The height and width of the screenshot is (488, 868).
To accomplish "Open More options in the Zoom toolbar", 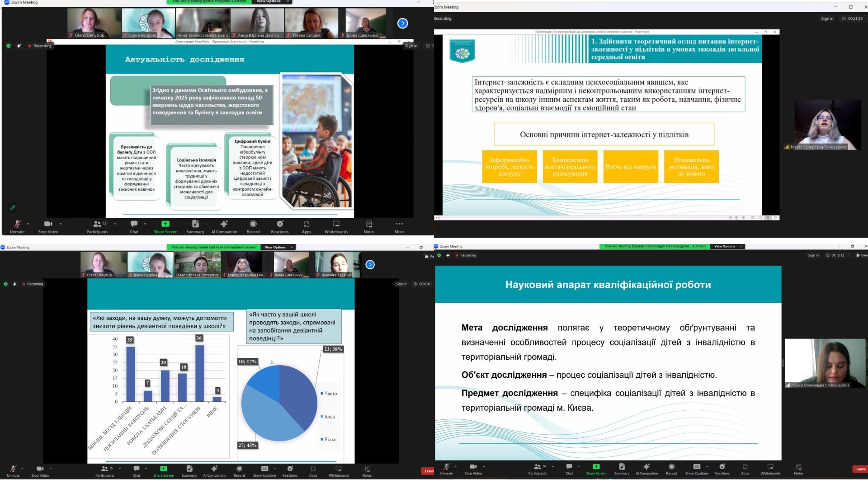I will pos(399,226).
